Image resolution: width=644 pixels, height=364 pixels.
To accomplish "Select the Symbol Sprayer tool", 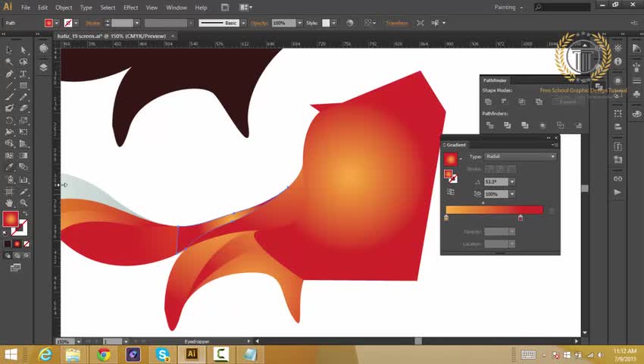I will point(9,179).
